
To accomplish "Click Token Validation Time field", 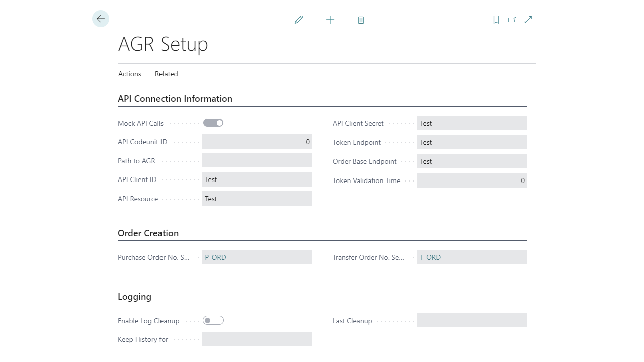I will point(472,180).
